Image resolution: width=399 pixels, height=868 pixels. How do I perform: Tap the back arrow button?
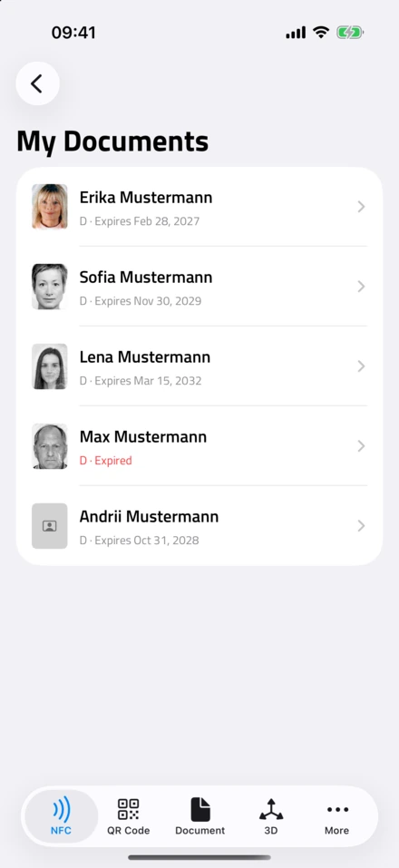click(37, 83)
